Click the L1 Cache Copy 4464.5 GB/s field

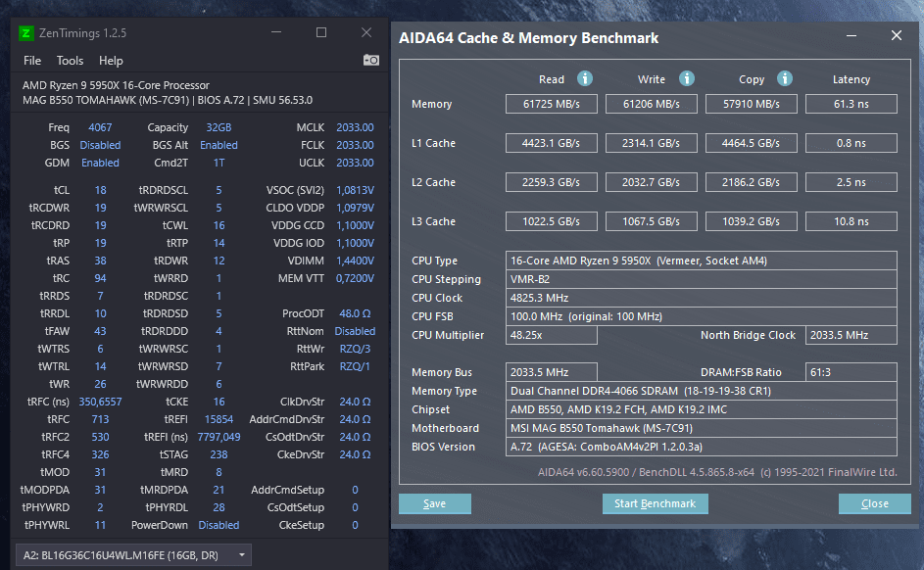click(x=752, y=143)
